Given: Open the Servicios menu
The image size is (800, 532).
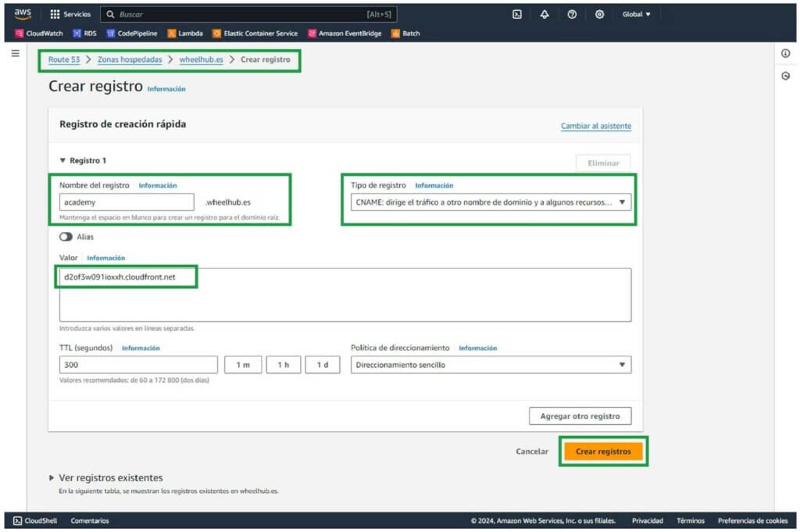Looking at the screenshot, I should tap(70, 14).
